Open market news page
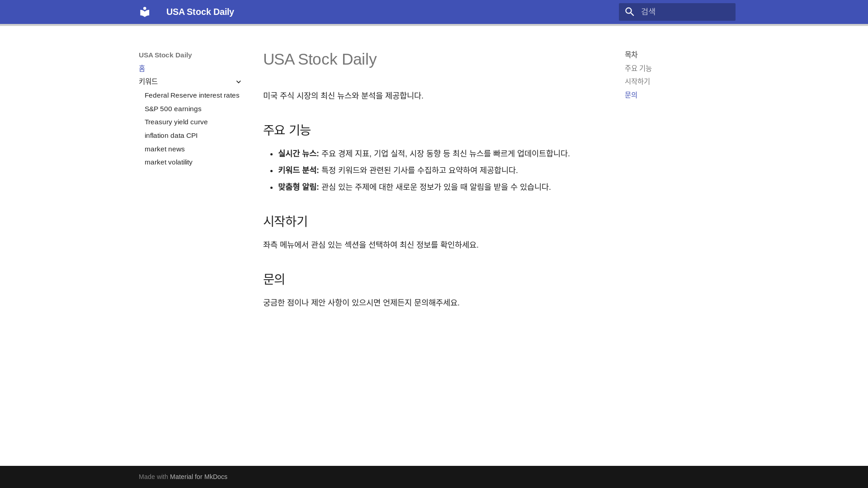 [165, 149]
